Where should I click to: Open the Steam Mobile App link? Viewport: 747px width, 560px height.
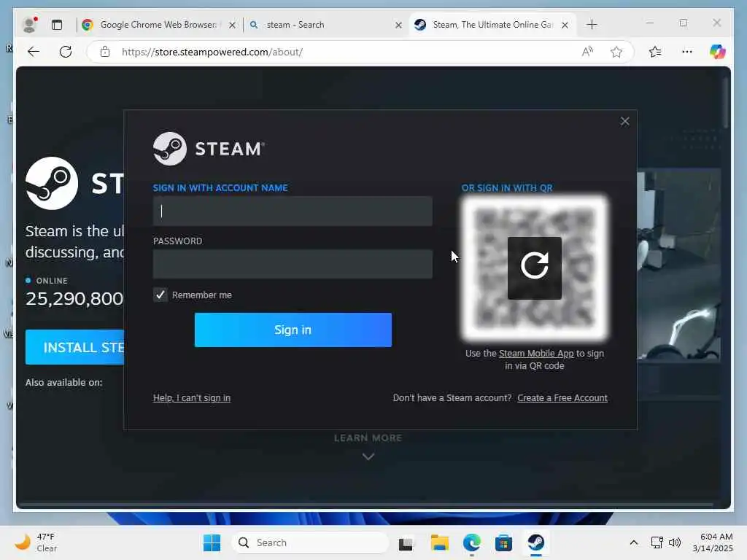pos(536,354)
